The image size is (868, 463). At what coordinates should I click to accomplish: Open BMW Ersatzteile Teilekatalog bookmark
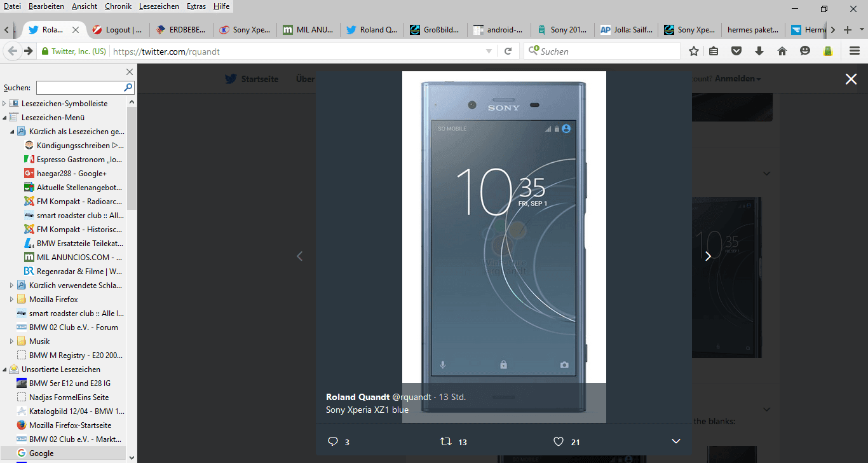pos(80,244)
